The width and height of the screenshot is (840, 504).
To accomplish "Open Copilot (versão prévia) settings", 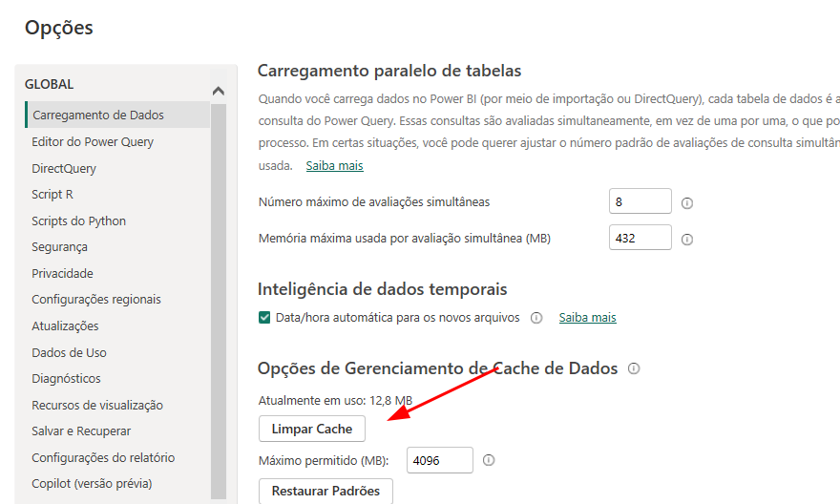I will pos(93,484).
